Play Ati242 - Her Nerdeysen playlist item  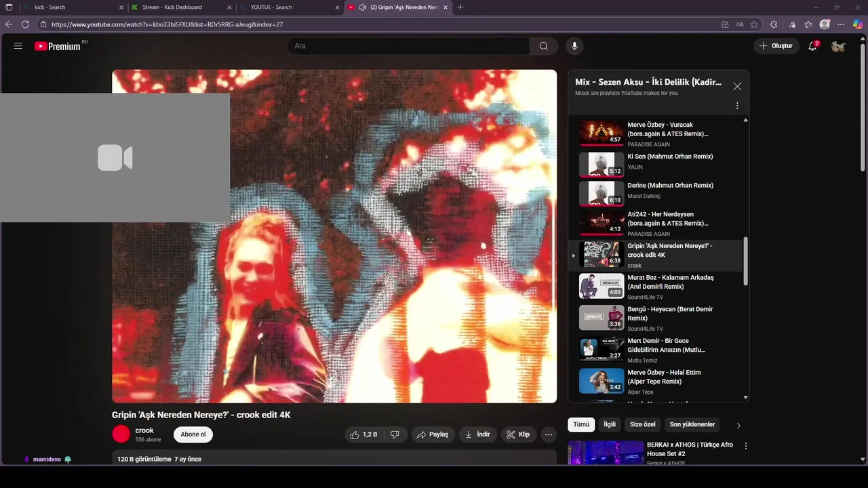pos(656,223)
